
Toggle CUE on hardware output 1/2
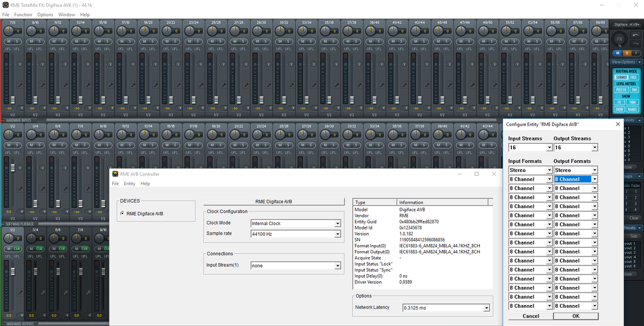tap(17, 249)
